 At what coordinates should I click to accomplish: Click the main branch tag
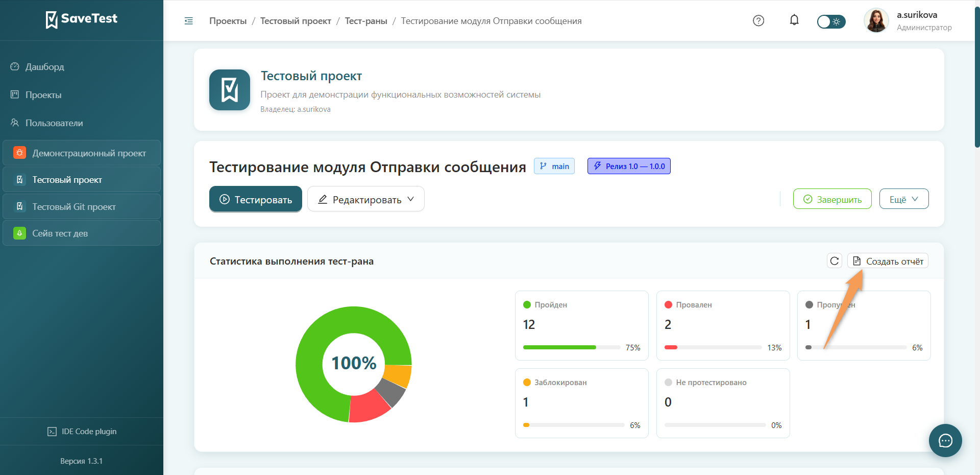[554, 166]
